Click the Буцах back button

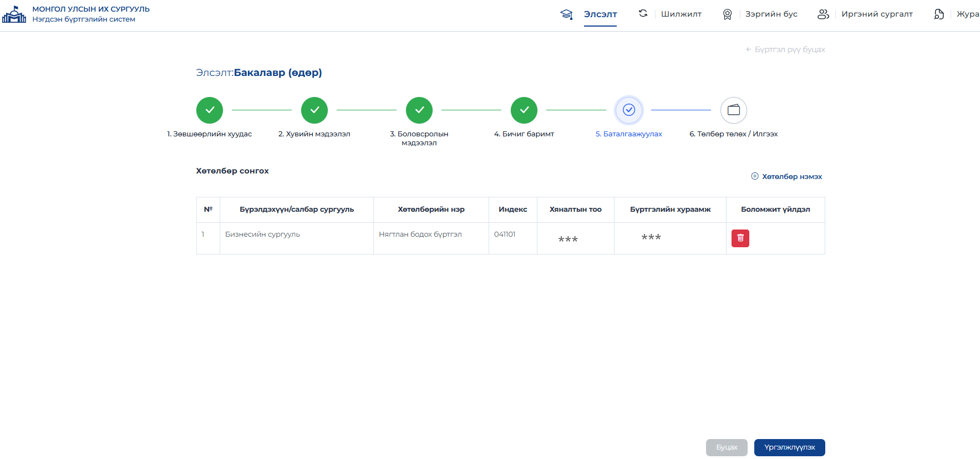(x=727, y=447)
